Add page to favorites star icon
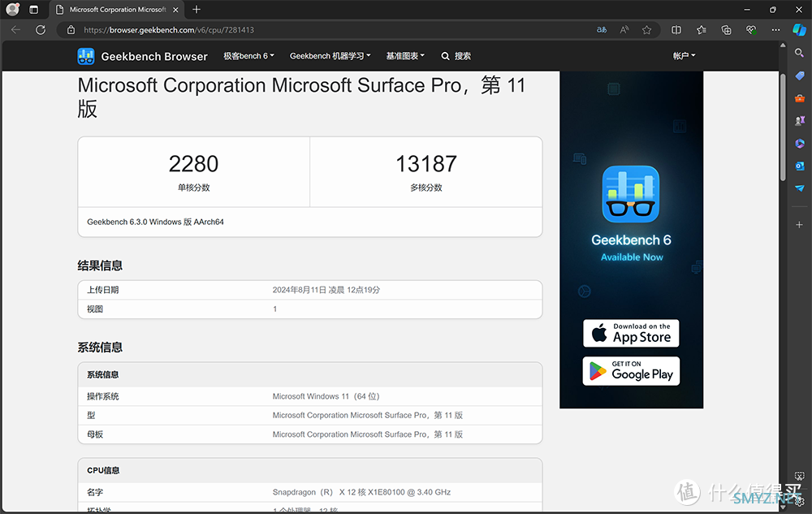The width and height of the screenshot is (812, 514). coord(647,30)
